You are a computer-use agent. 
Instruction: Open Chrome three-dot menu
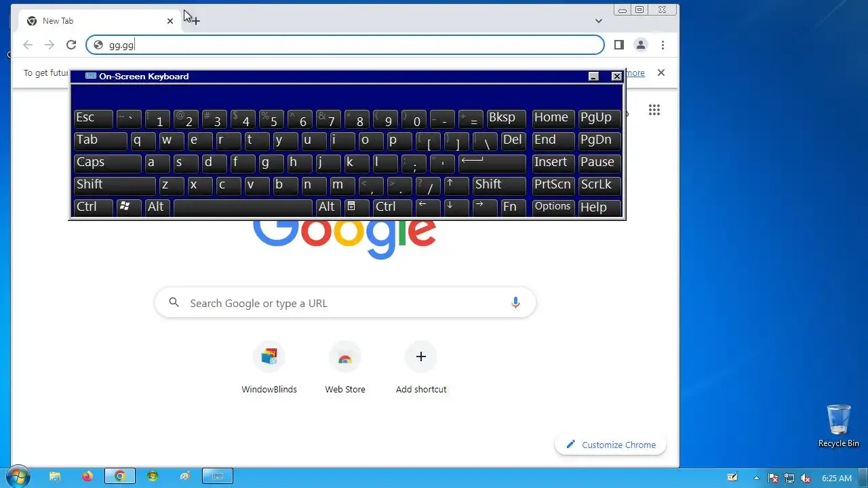click(663, 45)
